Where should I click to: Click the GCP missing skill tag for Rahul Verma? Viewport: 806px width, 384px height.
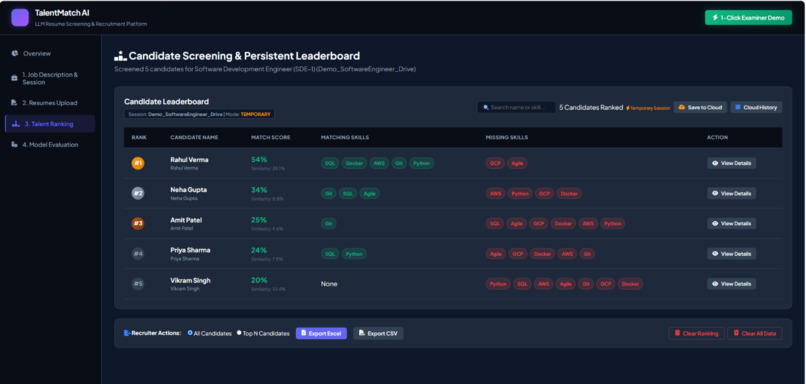click(x=495, y=163)
